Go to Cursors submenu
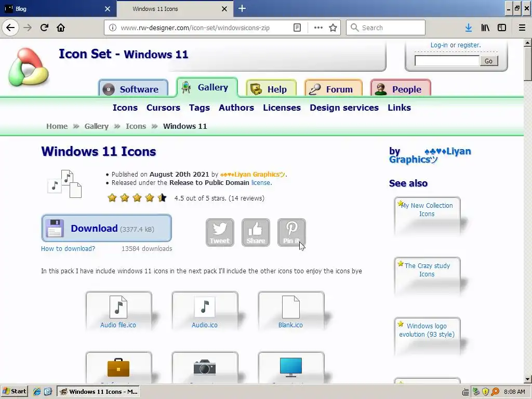Image resolution: width=532 pixels, height=399 pixels. tap(163, 108)
